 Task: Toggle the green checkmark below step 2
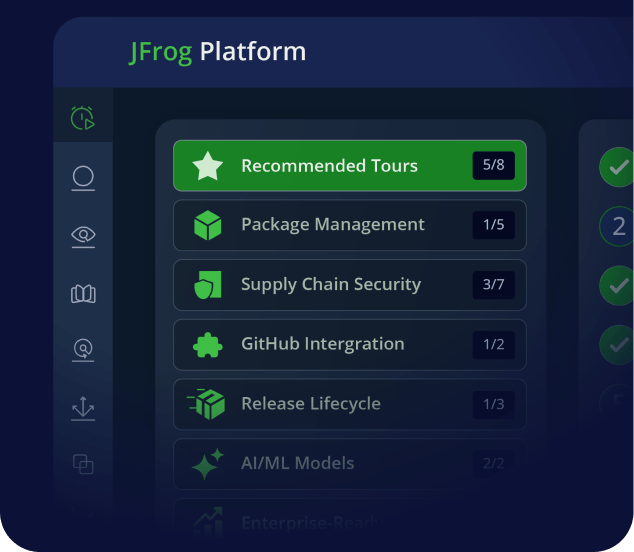616,285
